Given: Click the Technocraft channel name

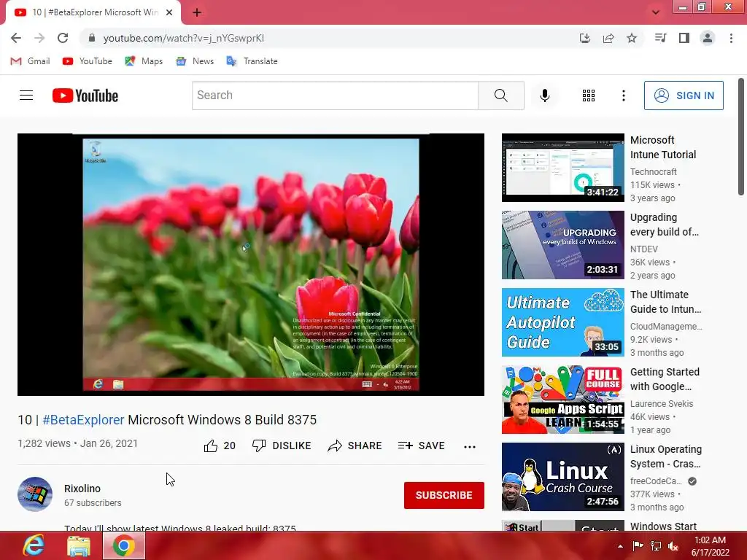Looking at the screenshot, I should click(653, 171).
